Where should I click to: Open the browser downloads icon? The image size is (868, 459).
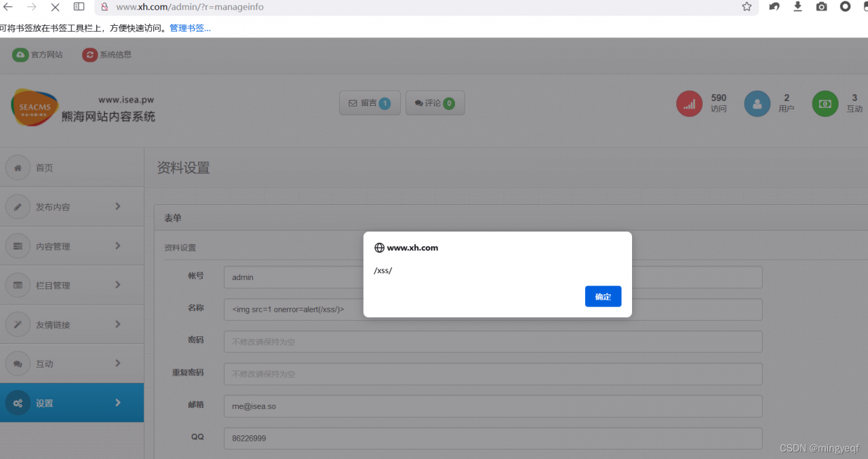[797, 6]
